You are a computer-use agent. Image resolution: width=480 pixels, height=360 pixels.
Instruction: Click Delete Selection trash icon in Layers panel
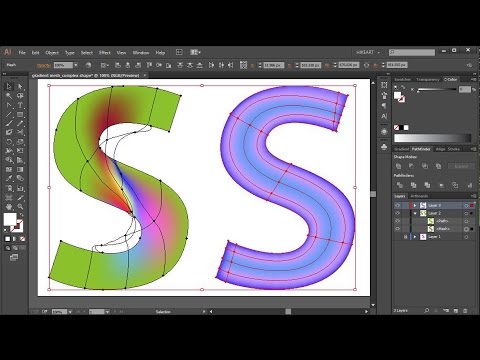click(x=465, y=311)
